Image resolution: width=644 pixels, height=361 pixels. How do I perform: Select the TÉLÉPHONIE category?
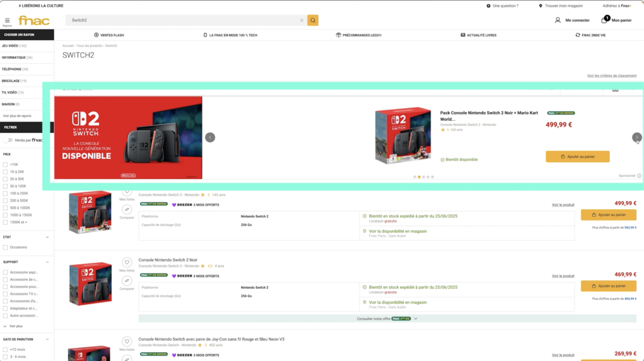[x=15, y=69]
